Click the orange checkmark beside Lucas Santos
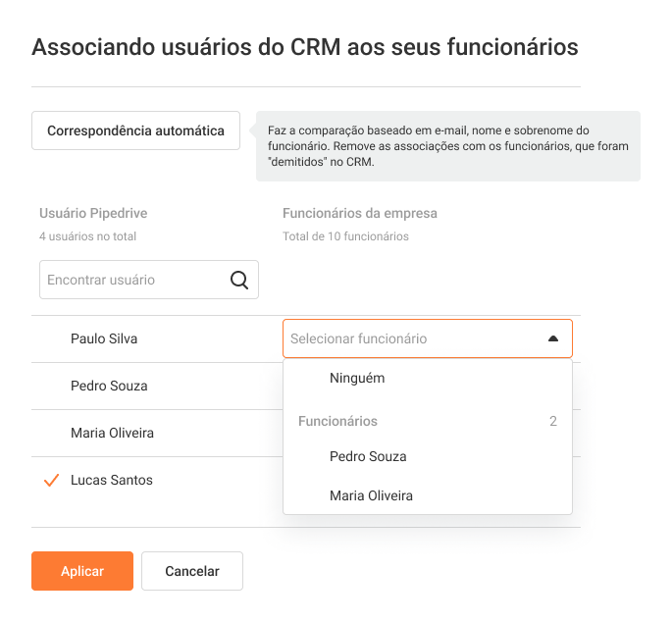 [x=52, y=481]
